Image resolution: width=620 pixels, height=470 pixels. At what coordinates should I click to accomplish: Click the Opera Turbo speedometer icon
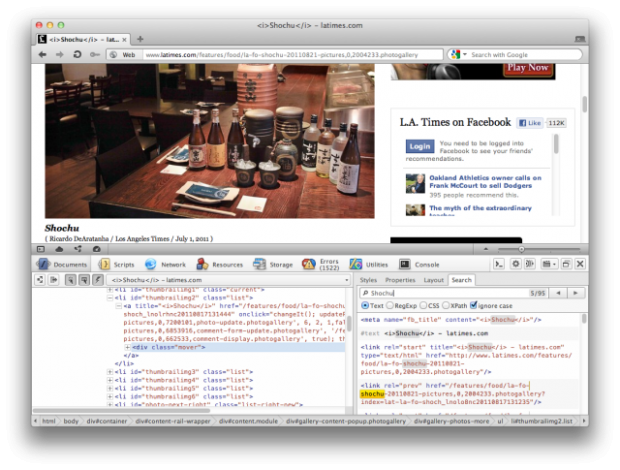click(x=96, y=249)
